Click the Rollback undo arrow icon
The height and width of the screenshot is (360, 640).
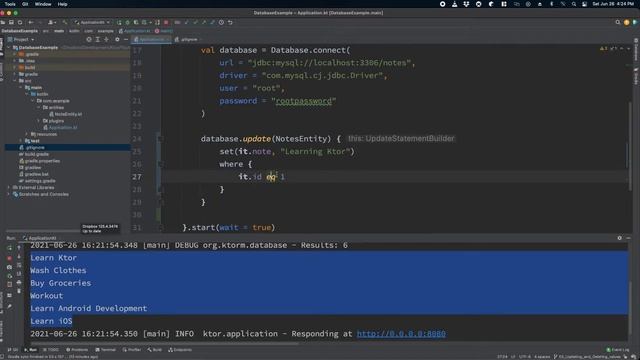coord(230,22)
